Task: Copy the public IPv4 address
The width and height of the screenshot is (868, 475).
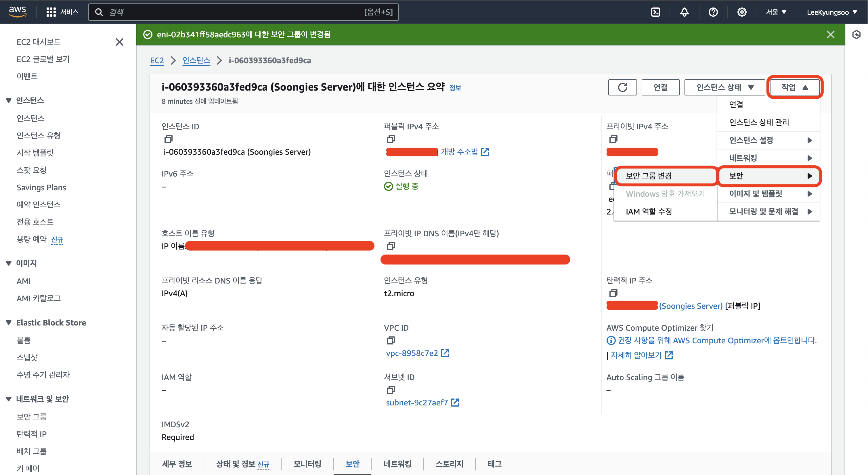Action: click(391, 139)
